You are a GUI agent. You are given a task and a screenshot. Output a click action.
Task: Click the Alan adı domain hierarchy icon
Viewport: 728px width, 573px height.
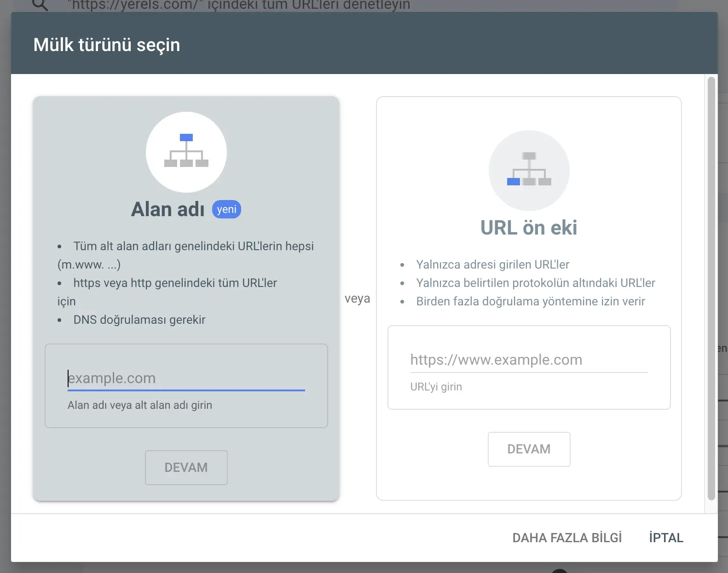coord(186,152)
